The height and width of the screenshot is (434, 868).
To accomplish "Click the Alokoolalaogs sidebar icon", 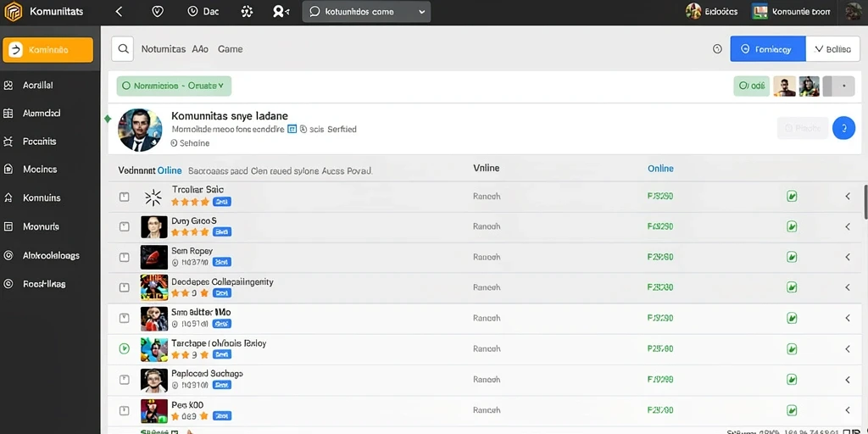I will click(8, 255).
